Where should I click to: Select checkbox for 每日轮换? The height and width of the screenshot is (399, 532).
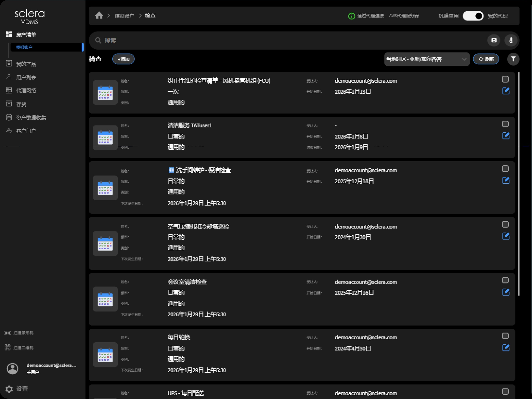(505, 336)
